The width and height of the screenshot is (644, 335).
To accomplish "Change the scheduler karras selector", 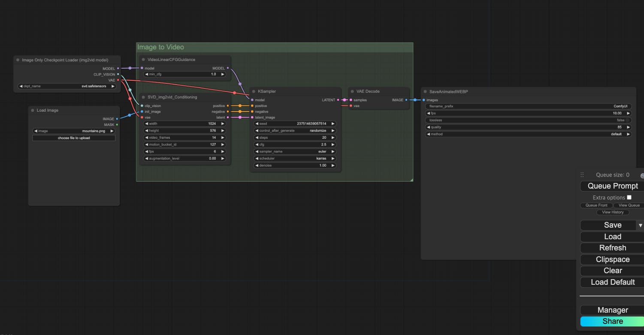I will [295, 158].
